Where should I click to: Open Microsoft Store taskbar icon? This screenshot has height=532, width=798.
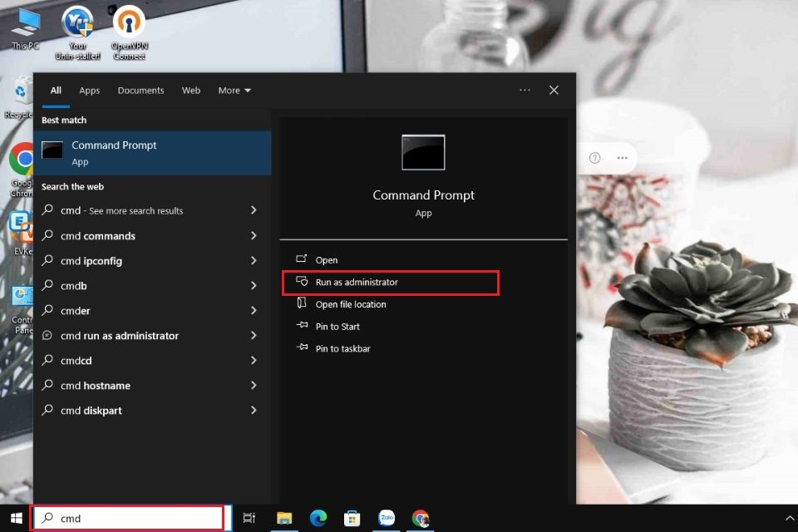(352, 518)
